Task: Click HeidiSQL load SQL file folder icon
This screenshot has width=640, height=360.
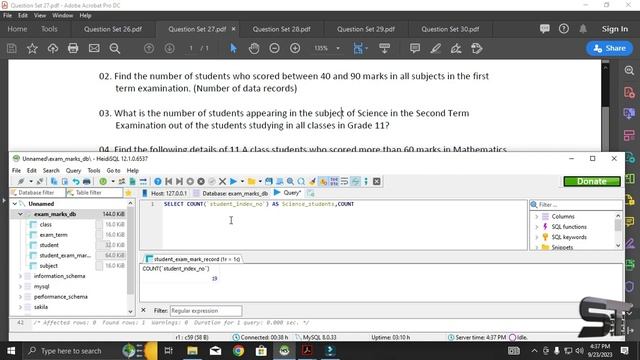Action: pos(251,181)
